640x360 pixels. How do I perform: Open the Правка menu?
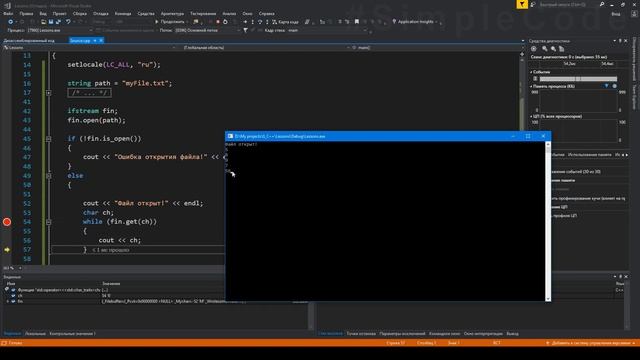tap(26, 13)
